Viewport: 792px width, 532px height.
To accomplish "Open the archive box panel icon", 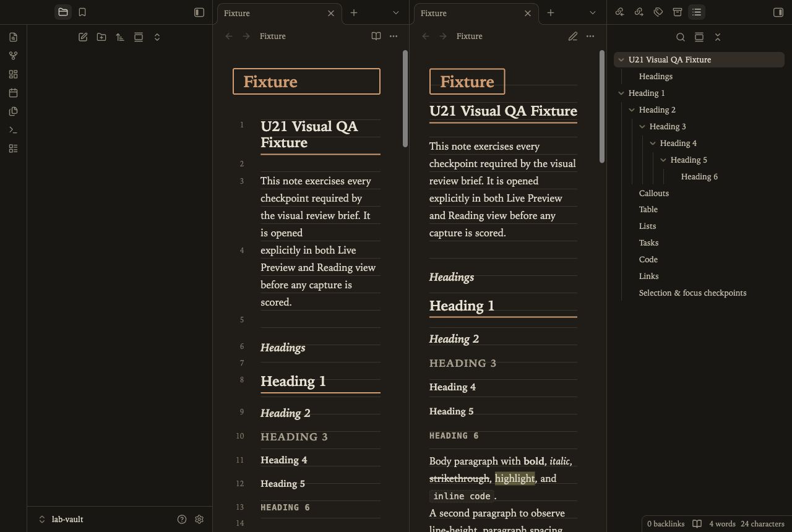I will click(x=678, y=12).
